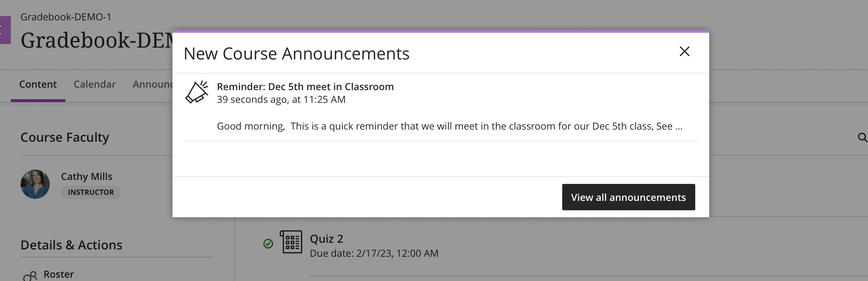Image resolution: width=868 pixels, height=281 pixels.
Task: Click Cathy Mills' profile photo
Action: 35,184
